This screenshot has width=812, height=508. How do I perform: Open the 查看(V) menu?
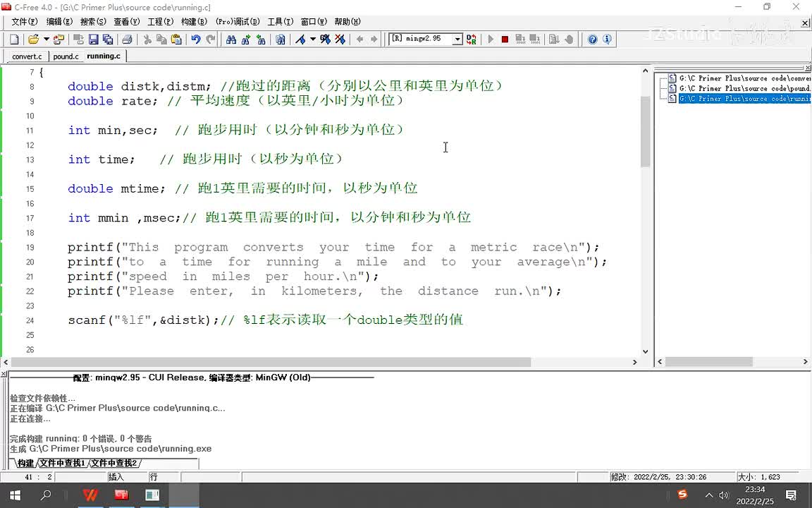tap(127, 22)
